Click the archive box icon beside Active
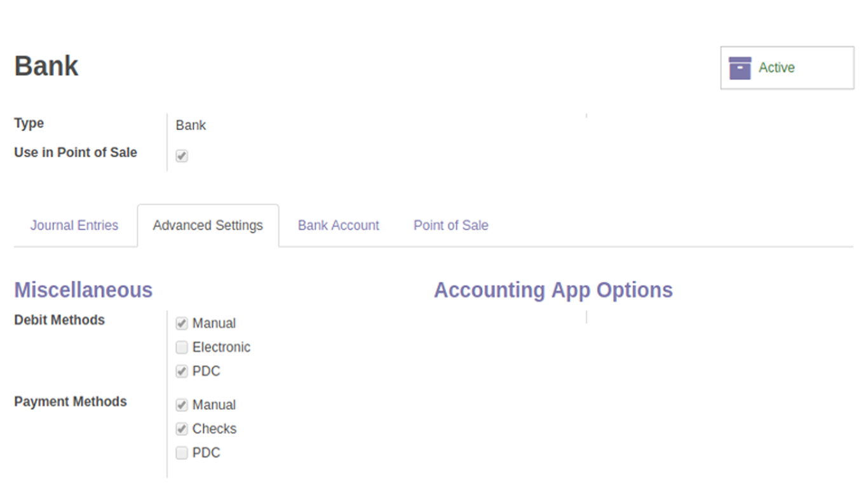Screen dimensions: 868x488 [x=740, y=67]
